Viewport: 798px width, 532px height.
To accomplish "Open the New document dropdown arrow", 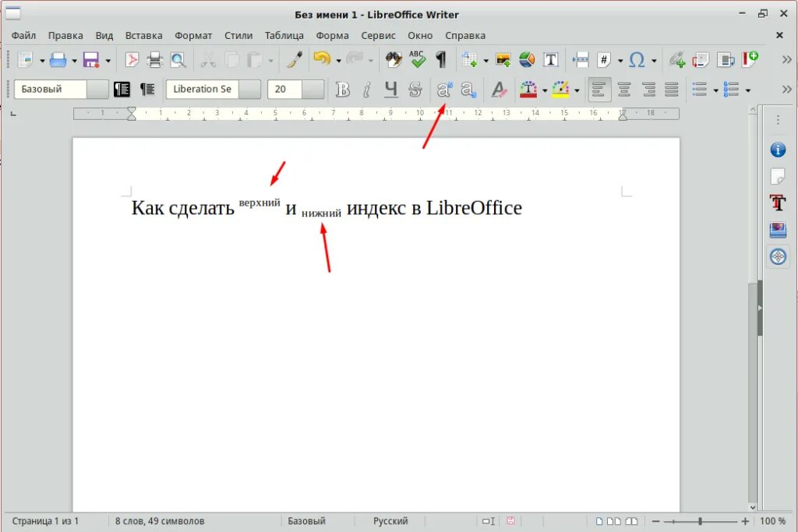I will [x=42, y=61].
